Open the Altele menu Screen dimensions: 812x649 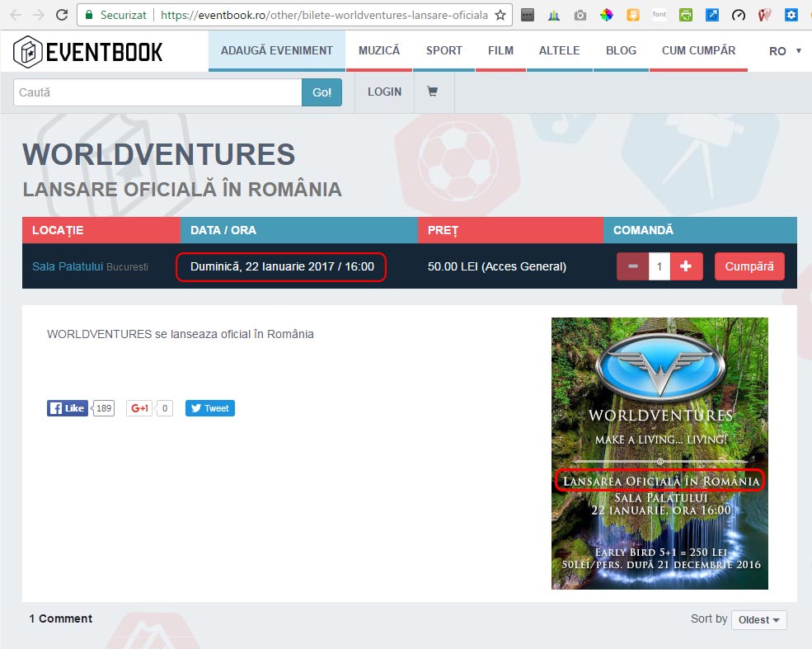click(x=559, y=50)
